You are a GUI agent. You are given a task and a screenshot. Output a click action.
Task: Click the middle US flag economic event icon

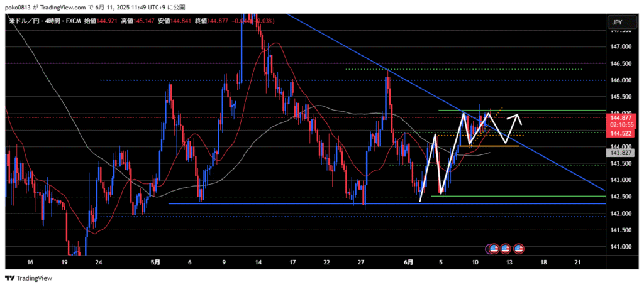click(x=506, y=249)
